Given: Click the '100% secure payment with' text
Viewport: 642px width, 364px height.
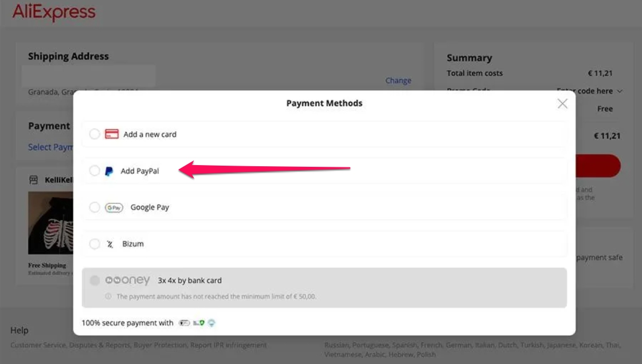Looking at the screenshot, I should click(127, 323).
